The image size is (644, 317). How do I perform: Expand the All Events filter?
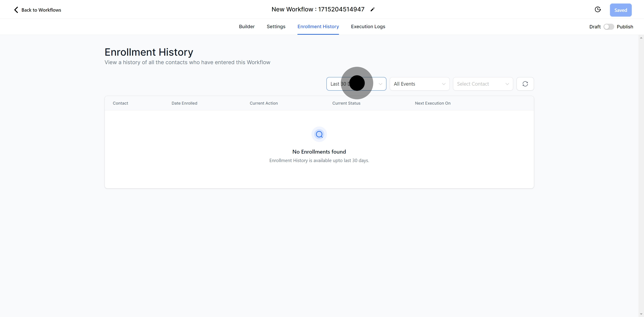[x=415, y=84]
